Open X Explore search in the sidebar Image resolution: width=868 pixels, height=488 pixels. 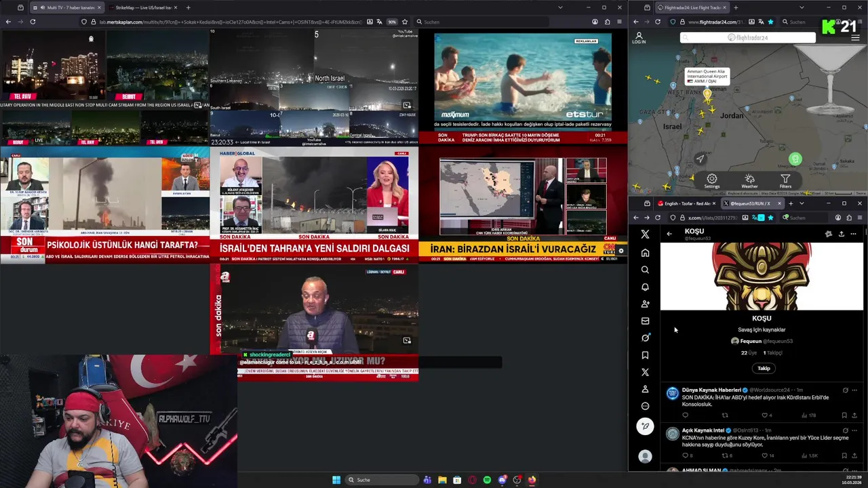645,270
